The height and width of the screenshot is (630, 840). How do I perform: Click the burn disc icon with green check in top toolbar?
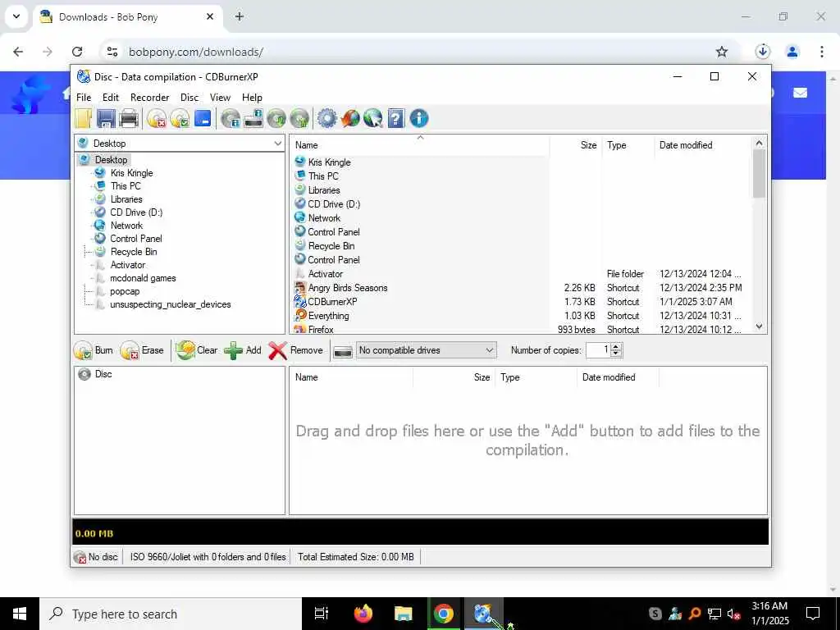[180, 118]
